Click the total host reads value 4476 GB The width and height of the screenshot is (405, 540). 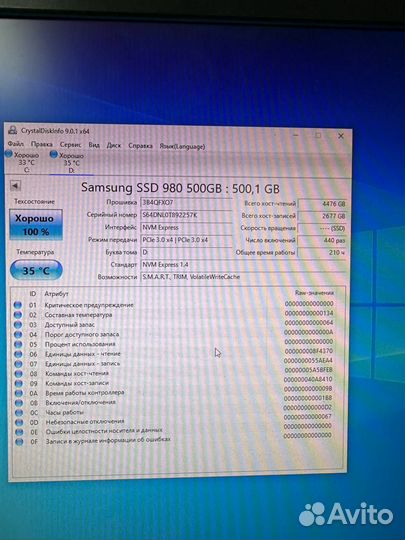[x=322, y=204]
